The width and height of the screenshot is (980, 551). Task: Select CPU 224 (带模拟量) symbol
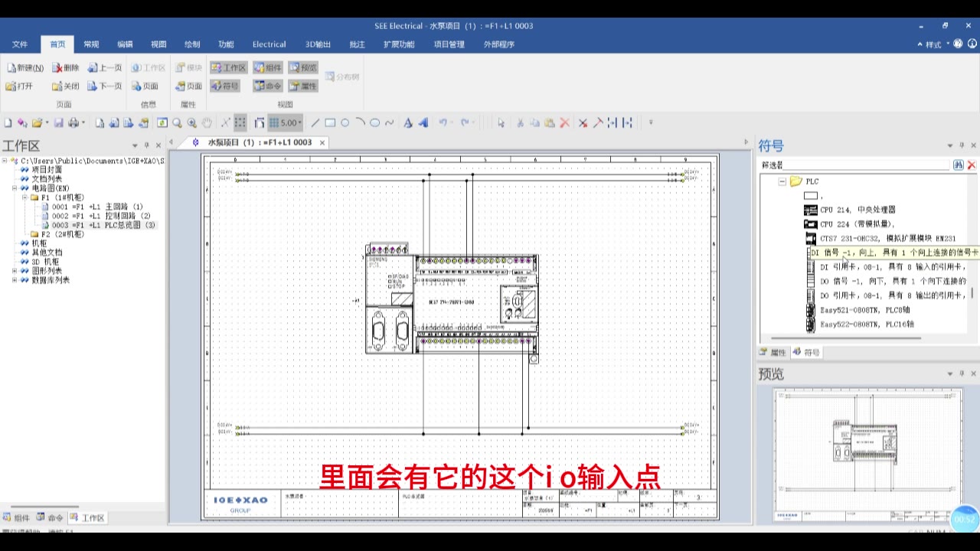coord(857,223)
